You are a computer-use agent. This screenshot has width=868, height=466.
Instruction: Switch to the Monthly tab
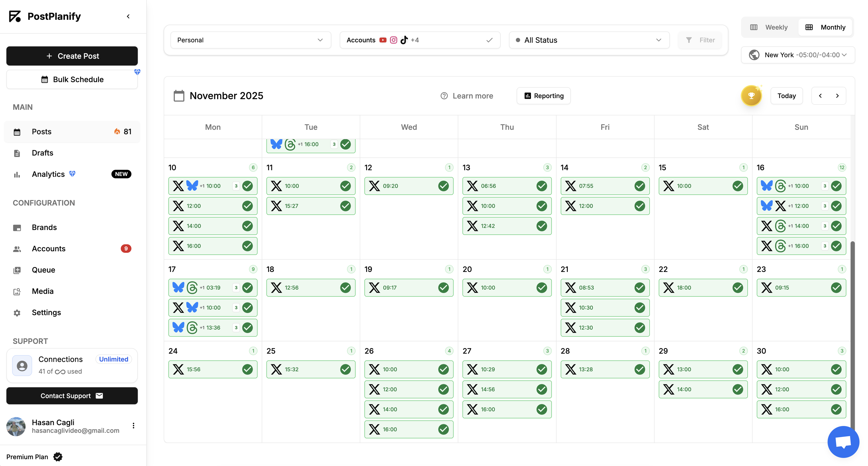point(825,27)
